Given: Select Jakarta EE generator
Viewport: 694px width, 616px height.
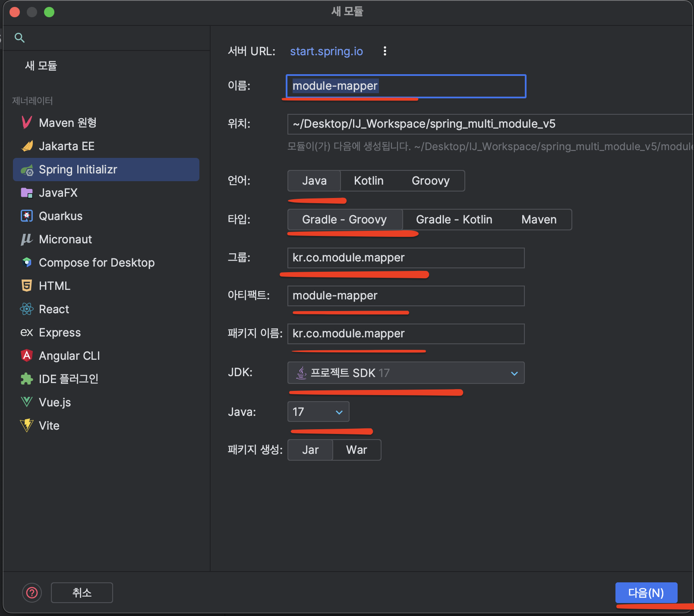Looking at the screenshot, I should (106, 146).
